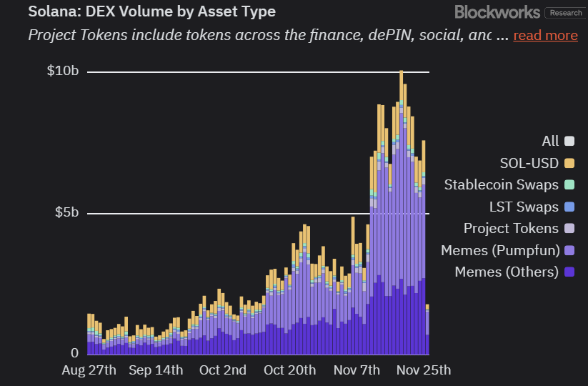Click the last short bar after Nov 25th

click(427, 330)
